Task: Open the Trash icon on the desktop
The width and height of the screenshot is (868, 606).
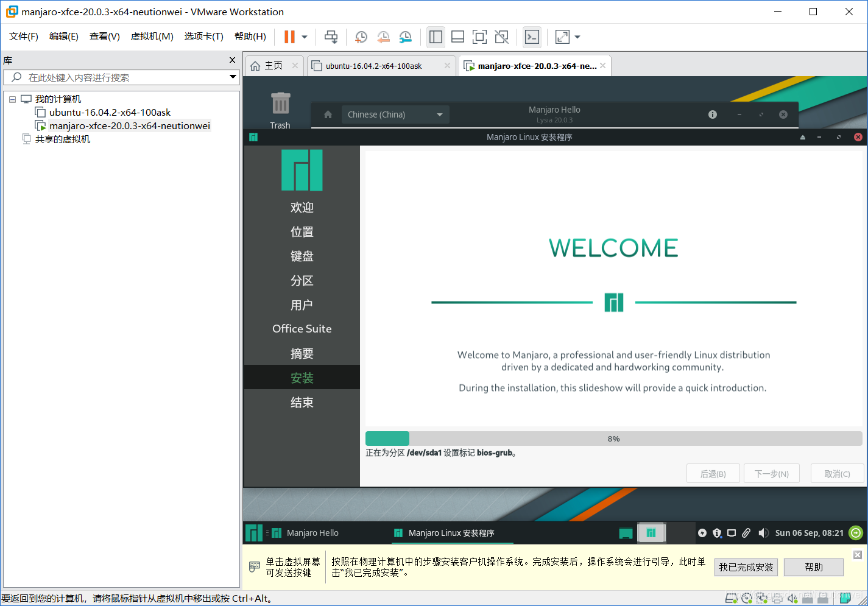Action: pos(280,110)
